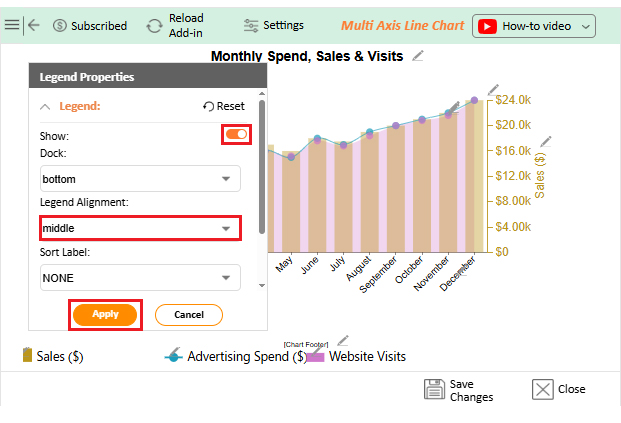The image size is (621, 423).
Task: Click the back arrow icon
Action: click(34, 25)
